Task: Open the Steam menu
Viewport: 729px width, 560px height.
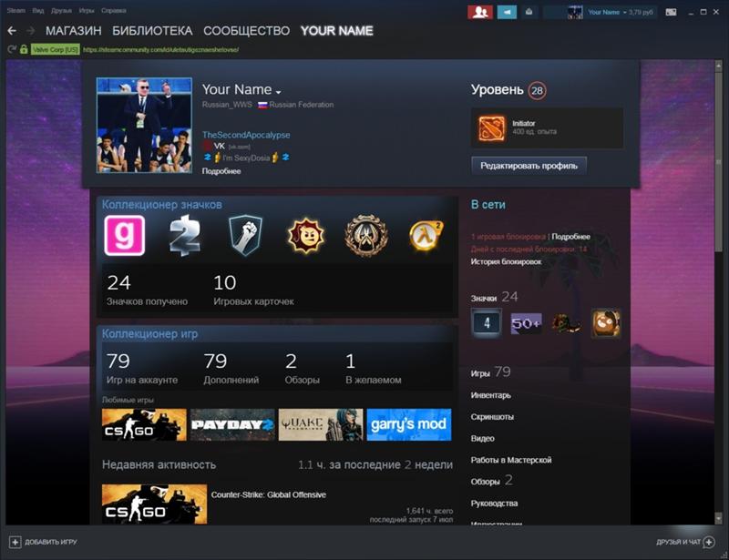Action: point(16,10)
